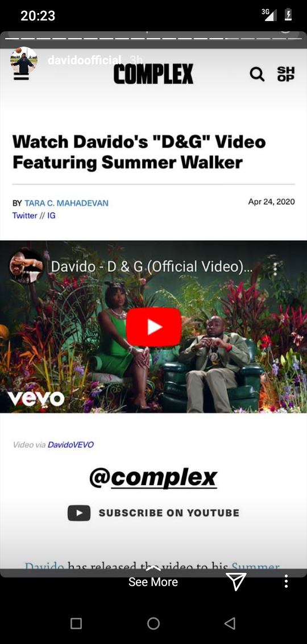Screen dimensions: 307x644
Task: Tap davidoofficial profile picture
Action: (x=24, y=60)
